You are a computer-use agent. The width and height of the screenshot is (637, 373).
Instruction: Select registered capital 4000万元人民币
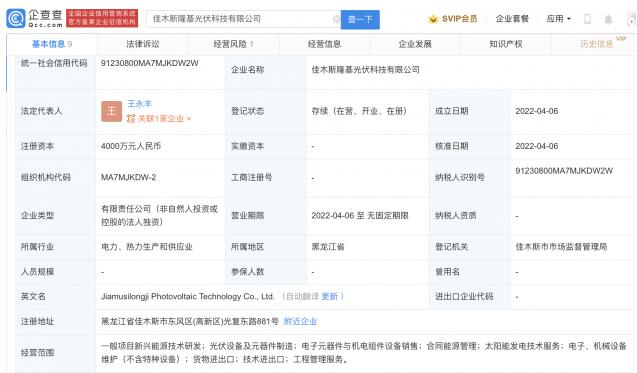click(x=131, y=146)
